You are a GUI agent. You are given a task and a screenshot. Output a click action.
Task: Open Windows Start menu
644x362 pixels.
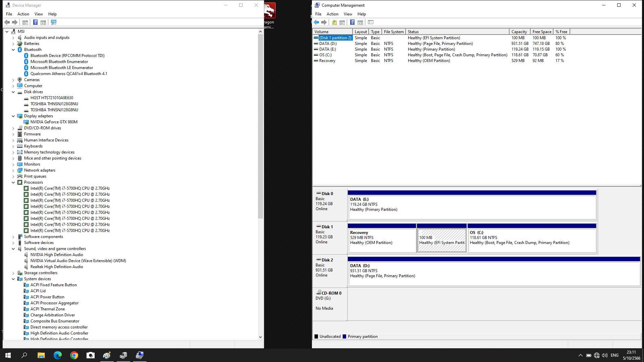[x=8, y=355]
